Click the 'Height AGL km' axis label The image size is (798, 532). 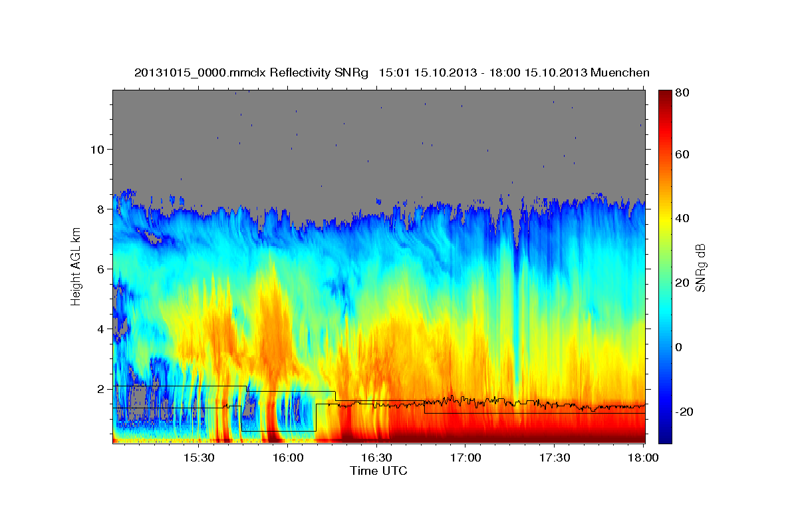point(76,267)
